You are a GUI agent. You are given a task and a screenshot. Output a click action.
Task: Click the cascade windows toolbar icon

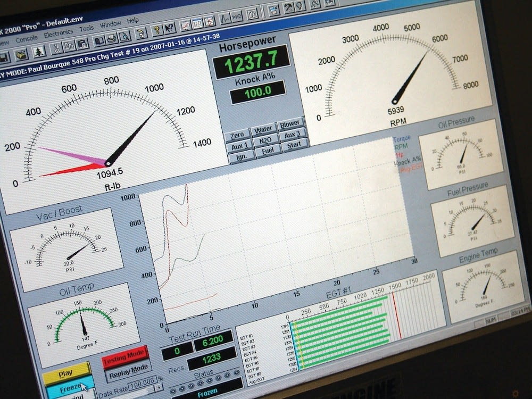(274, 10)
